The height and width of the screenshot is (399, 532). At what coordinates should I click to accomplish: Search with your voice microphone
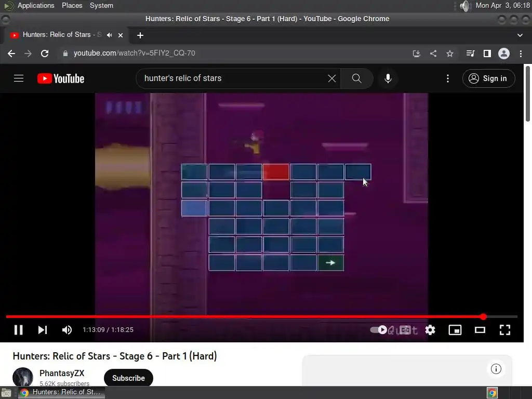388,78
